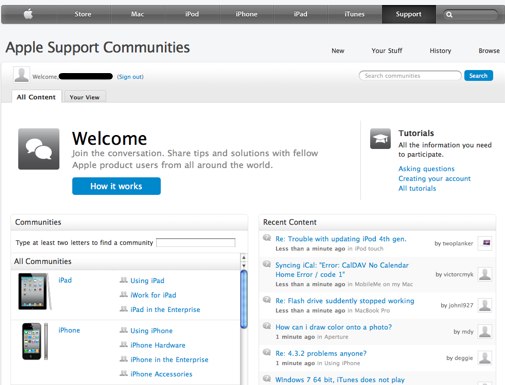Open the History dropdown menu

(x=440, y=51)
